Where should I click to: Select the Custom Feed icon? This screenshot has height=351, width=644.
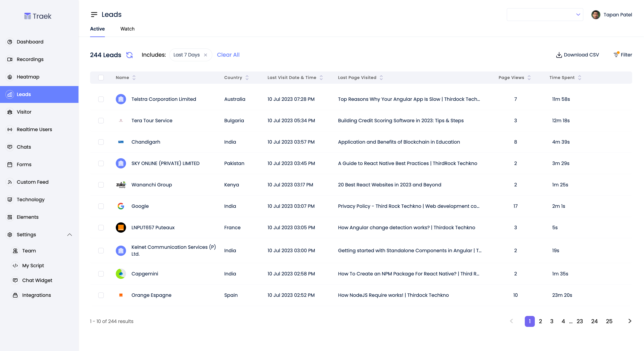coord(10,182)
